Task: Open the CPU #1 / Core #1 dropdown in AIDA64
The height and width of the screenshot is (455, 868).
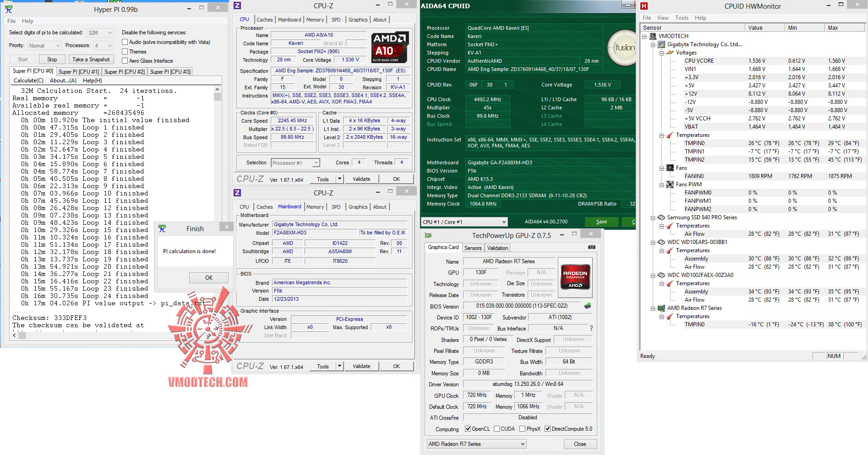Action: point(464,222)
